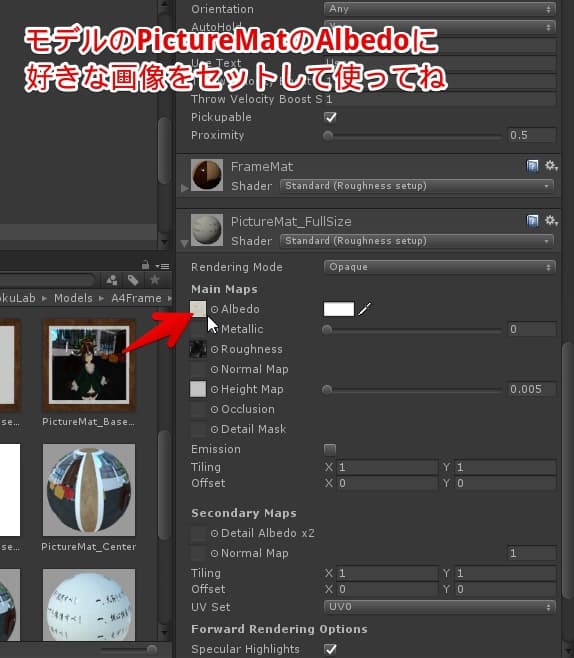
Task: Open FrameMat material help icon
Action: click(x=532, y=166)
